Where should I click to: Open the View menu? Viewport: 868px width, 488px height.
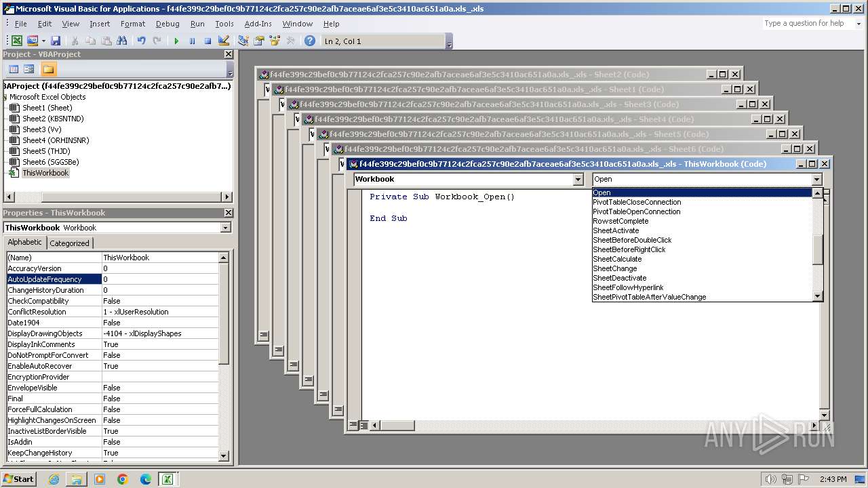pos(71,24)
